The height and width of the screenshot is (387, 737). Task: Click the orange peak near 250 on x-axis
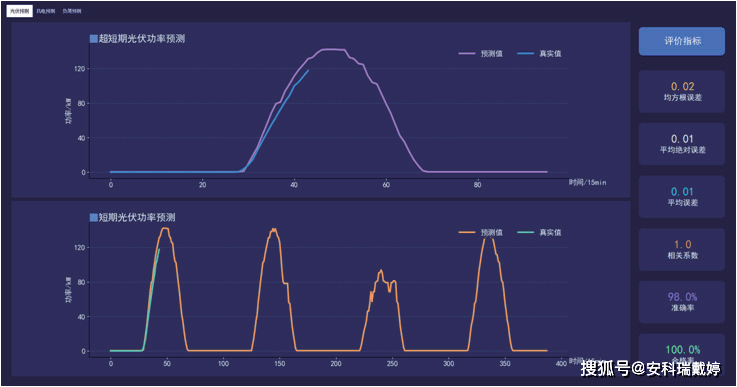pos(381,271)
